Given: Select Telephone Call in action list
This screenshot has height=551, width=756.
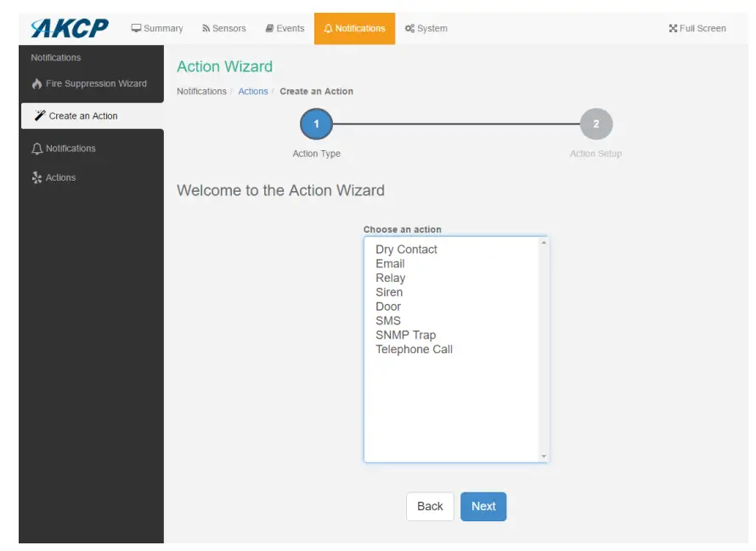Looking at the screenshot, I should 415,349.
